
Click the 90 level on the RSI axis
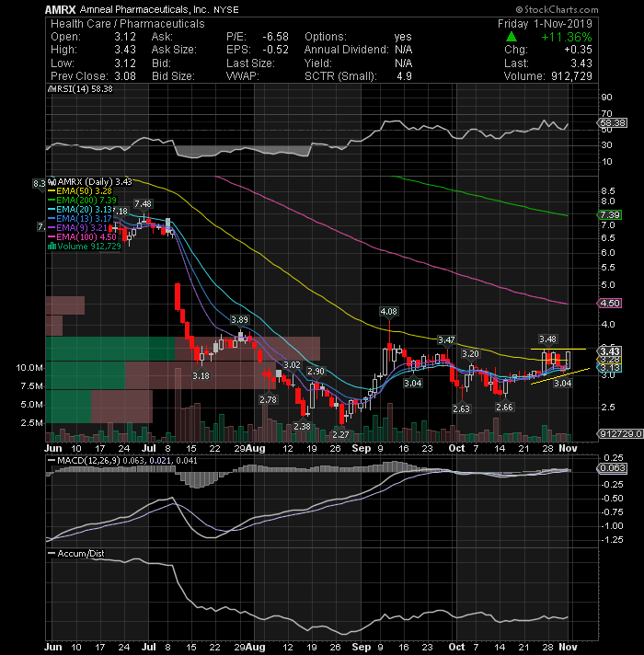(x=606, y=97)
